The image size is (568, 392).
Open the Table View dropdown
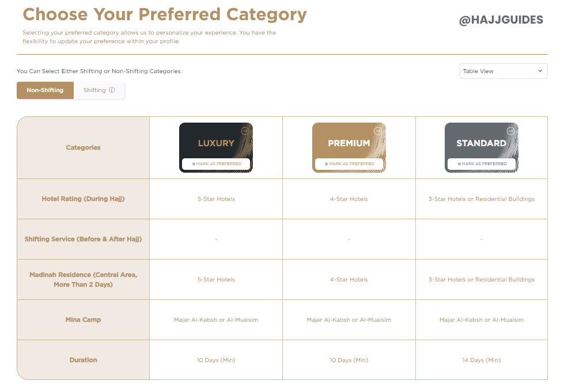tap(503, 71)
